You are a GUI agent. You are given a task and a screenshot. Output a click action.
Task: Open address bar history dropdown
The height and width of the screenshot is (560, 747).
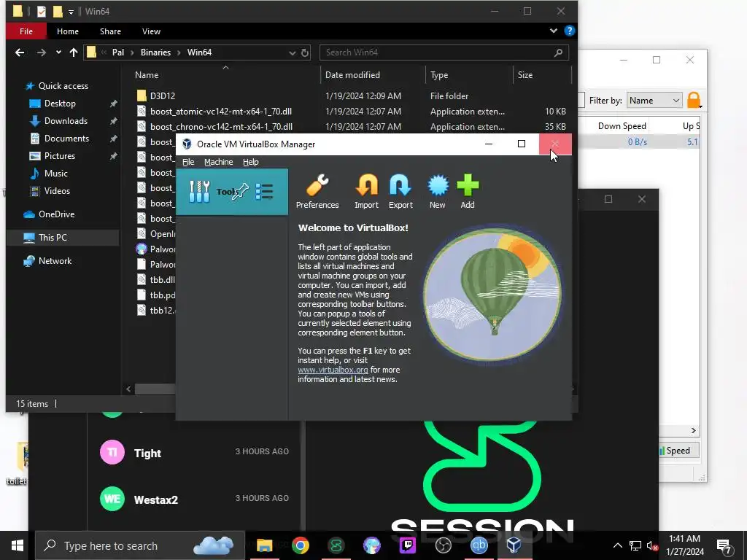pos(292,52)
